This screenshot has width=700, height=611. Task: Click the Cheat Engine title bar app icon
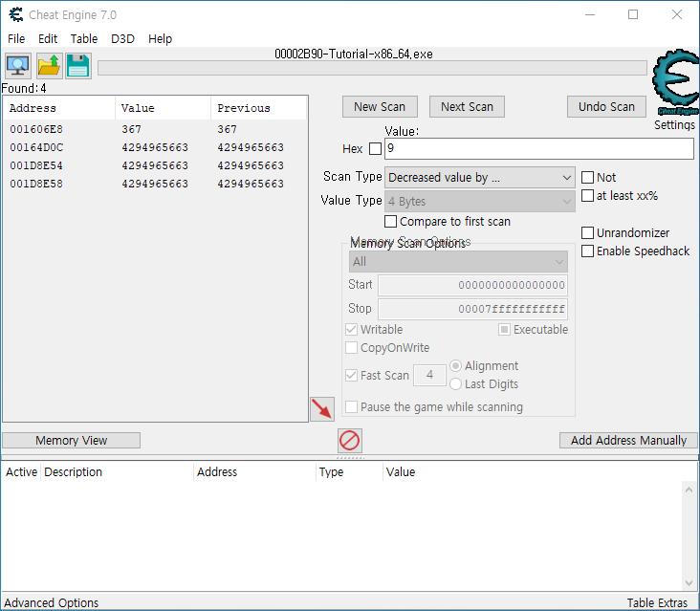click(x=16, y=14)
